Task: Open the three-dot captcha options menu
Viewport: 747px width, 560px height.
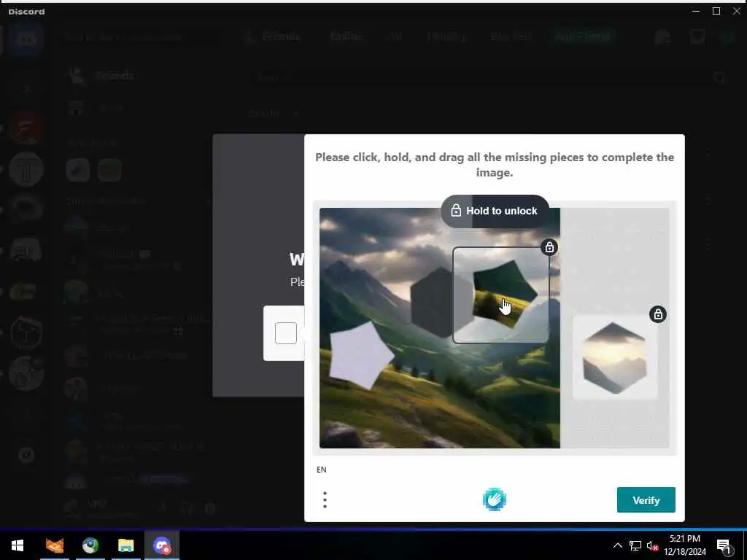Action: point(325,499)
